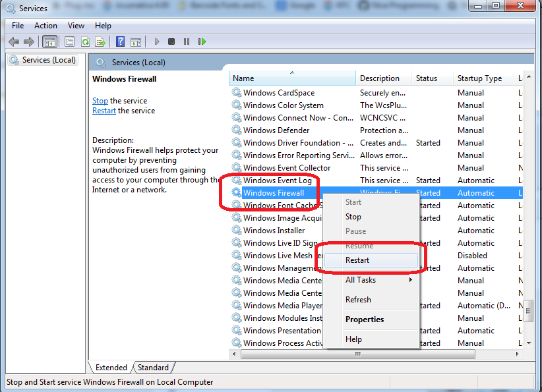Sort by the Name column header

pyautogui.click(x=292, y=78)
